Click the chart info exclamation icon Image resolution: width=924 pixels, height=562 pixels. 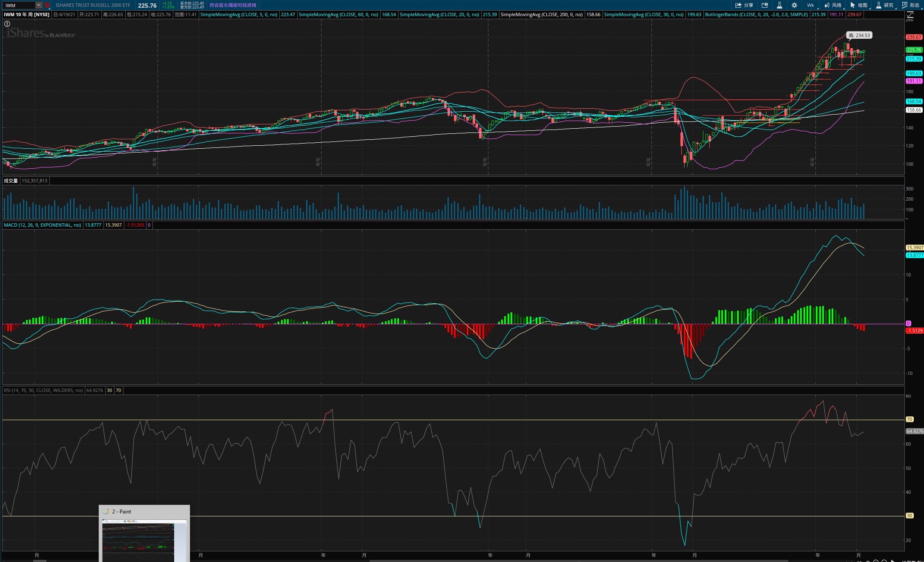coord(7,24)
